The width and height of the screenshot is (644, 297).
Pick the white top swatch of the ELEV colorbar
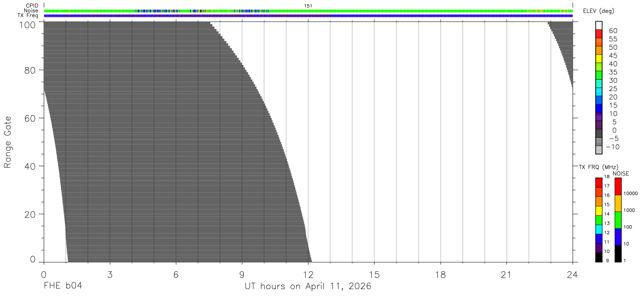599,25
